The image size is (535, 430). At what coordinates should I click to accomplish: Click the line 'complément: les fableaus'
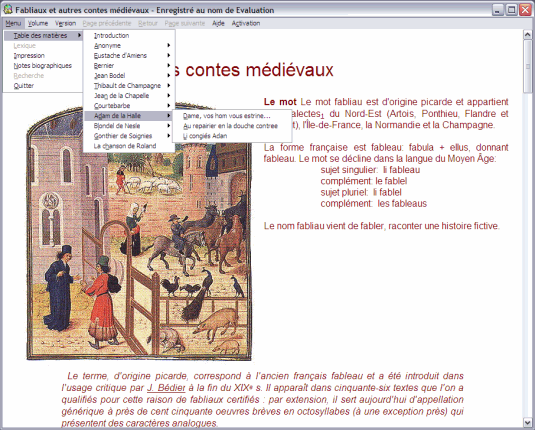coord(374,204)
